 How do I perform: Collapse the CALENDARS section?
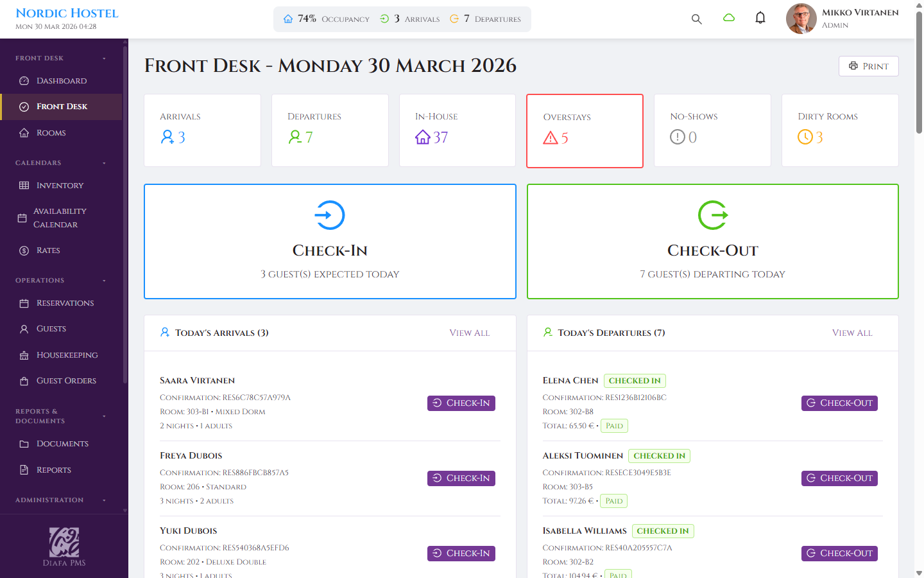(x=104, y=162)
